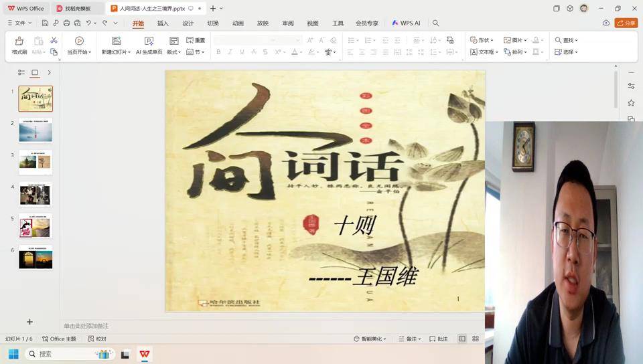
Task: Click the notes field (单击此处添加备注)
Action: coord(86,326)
